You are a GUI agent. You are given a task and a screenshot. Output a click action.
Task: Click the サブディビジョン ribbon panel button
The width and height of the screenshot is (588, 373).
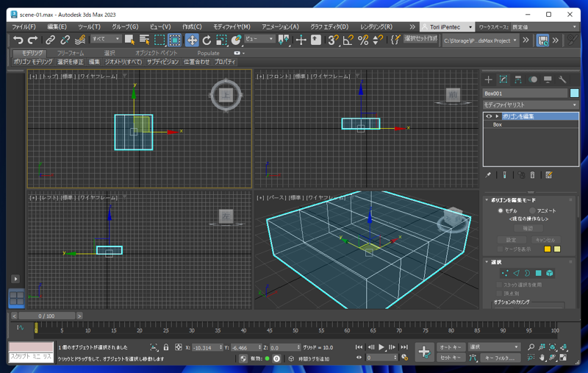point(162,62)
